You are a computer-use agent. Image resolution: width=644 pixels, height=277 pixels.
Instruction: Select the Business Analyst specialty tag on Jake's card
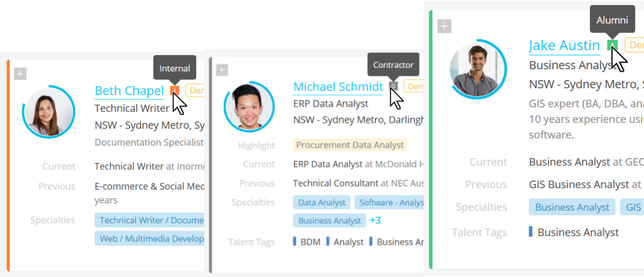click(x=572, y=207)
